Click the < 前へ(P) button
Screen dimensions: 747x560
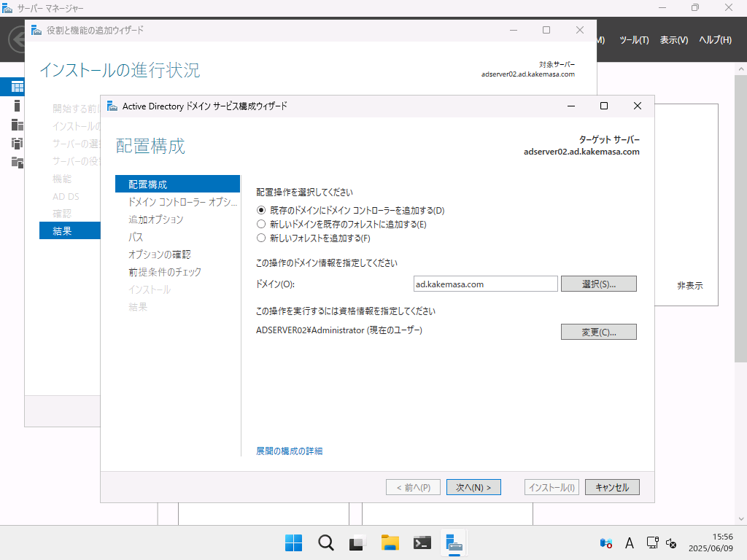tap(413, 487)
